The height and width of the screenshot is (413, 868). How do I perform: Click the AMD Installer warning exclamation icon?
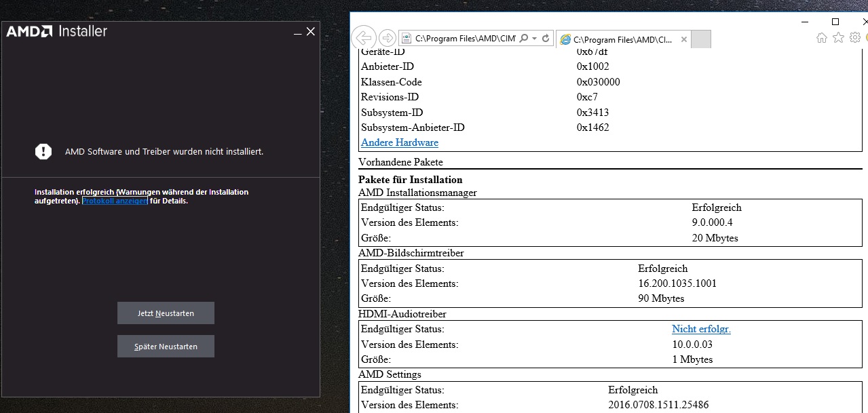pyautogui.click(x=43, y=151)
